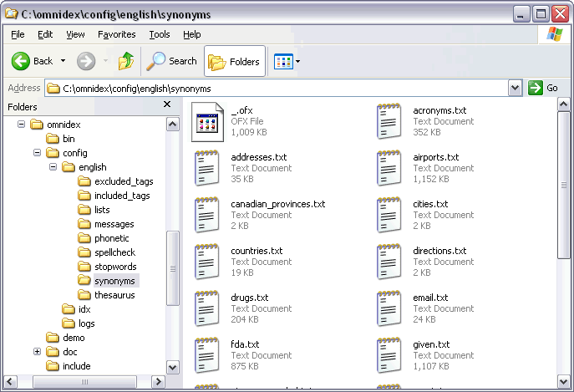Click inside the Address path field

coord(277,89)
